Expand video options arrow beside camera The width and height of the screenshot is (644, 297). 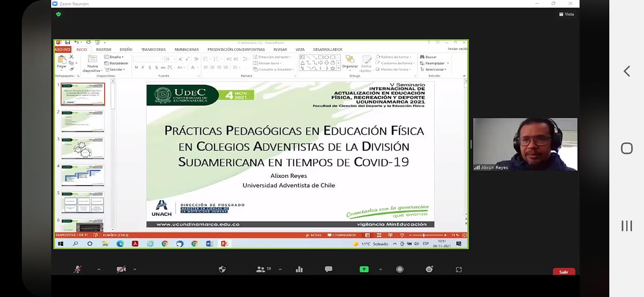[135, 269]
